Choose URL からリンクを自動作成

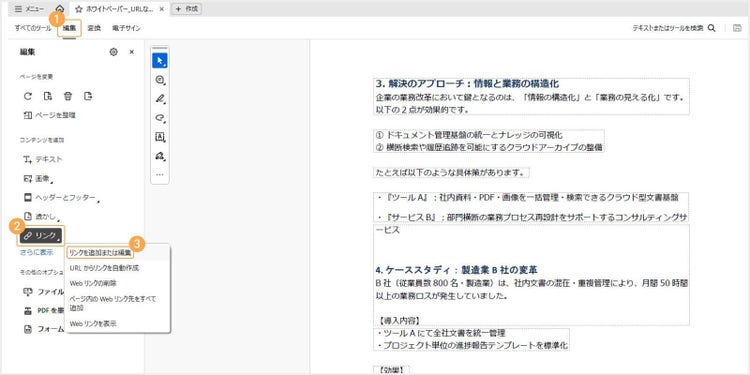pyautogui.click(x=104, y=268)
